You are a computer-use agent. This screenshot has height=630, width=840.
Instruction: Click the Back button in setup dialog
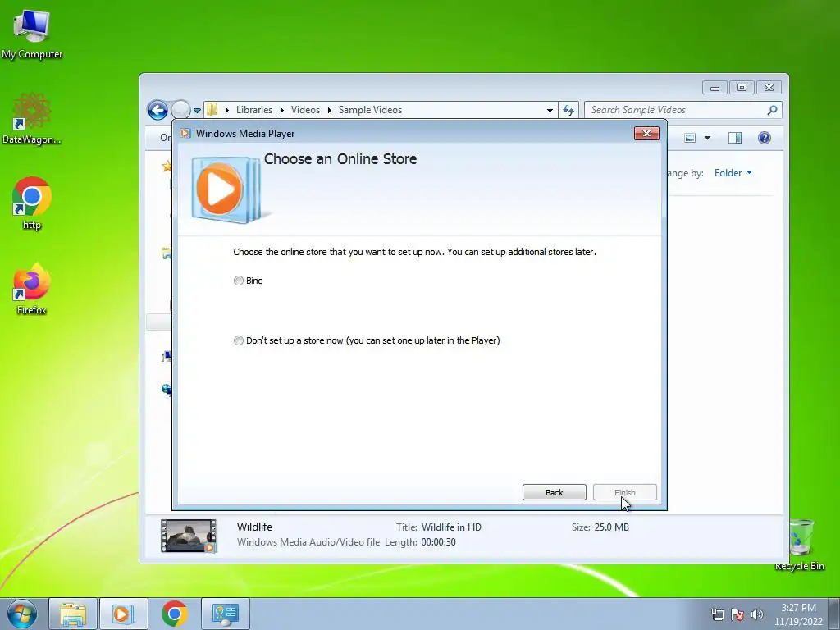pyautogui.click(x=554, y=492)
